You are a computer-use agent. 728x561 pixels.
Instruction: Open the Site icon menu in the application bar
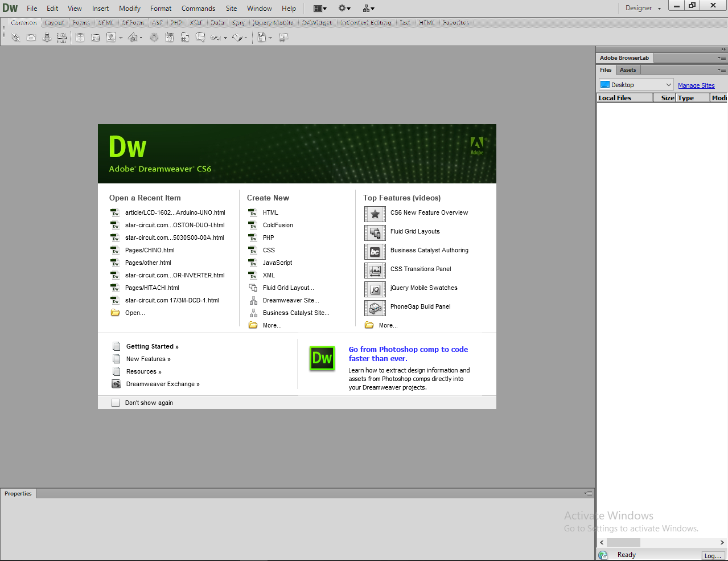pos(369,8)
